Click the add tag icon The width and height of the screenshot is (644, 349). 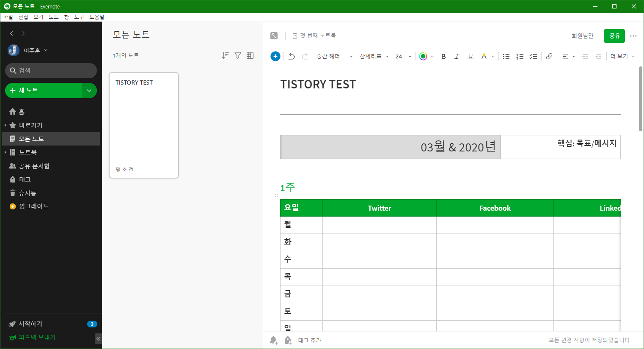coord(288,340)
